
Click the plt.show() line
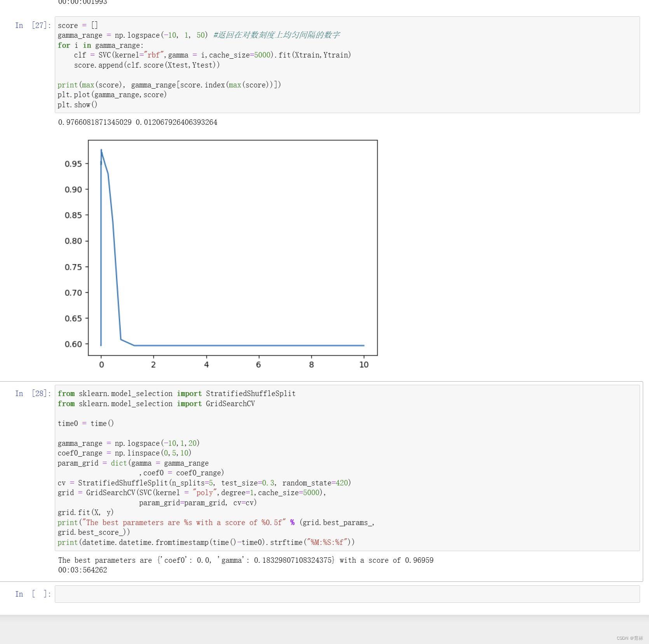tap(77, 105)
